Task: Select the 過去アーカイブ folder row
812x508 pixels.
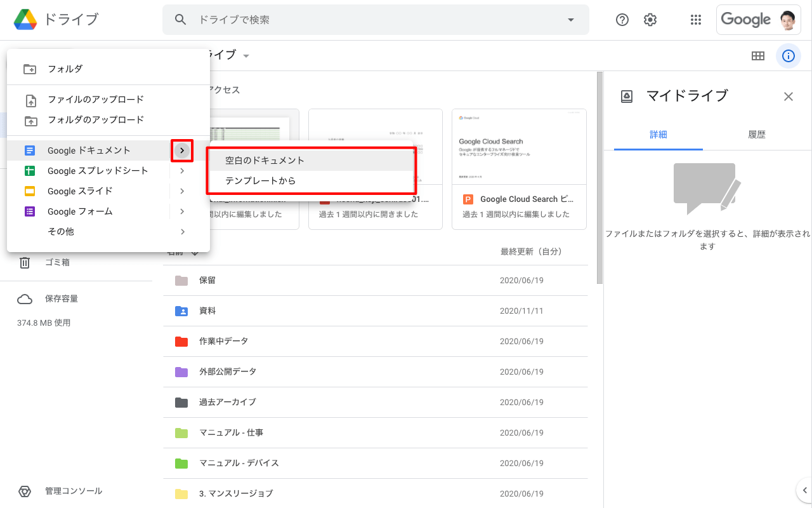Action: (x=376, y=402)
